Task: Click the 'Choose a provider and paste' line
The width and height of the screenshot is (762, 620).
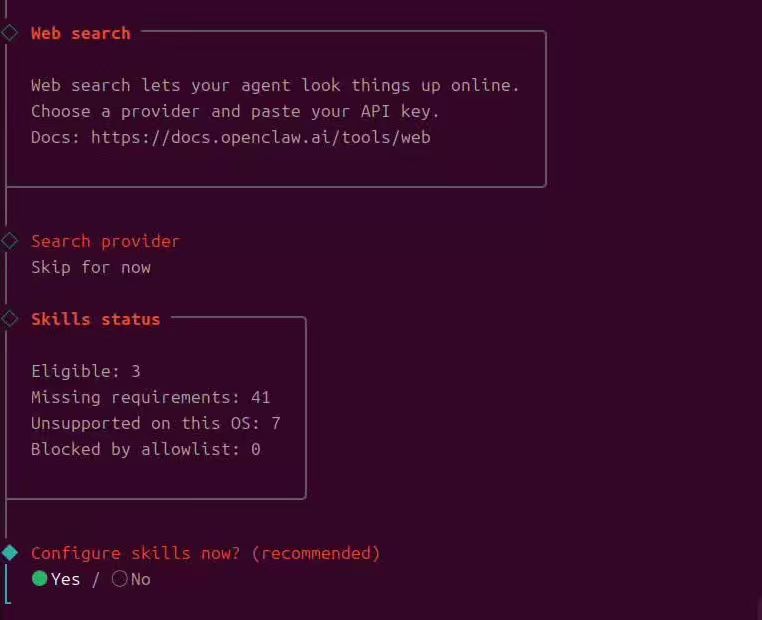Action: 235,111
